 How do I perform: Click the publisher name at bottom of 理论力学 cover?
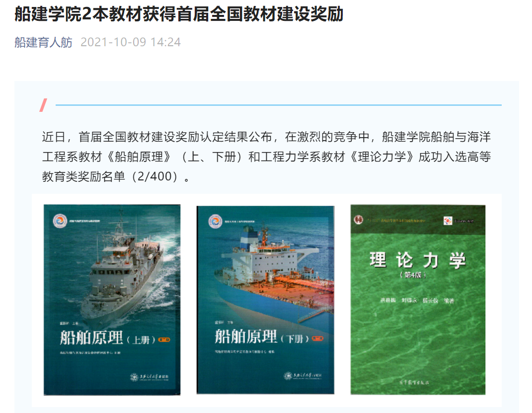(417, 383)
